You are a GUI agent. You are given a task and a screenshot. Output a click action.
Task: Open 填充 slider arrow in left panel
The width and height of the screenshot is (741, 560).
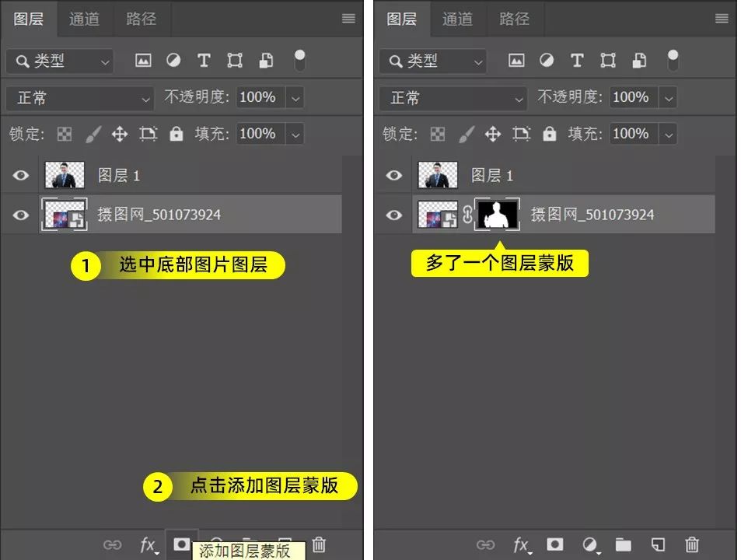click(295, 135)
